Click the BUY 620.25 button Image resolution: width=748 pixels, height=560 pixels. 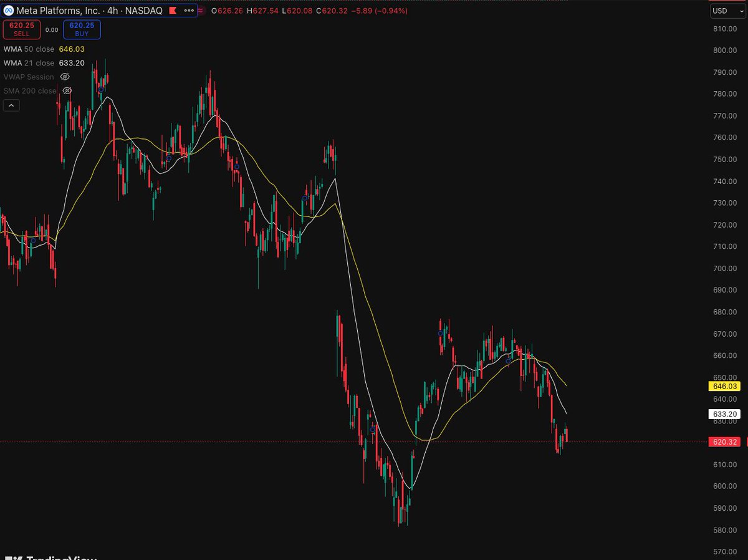point(82,29)
